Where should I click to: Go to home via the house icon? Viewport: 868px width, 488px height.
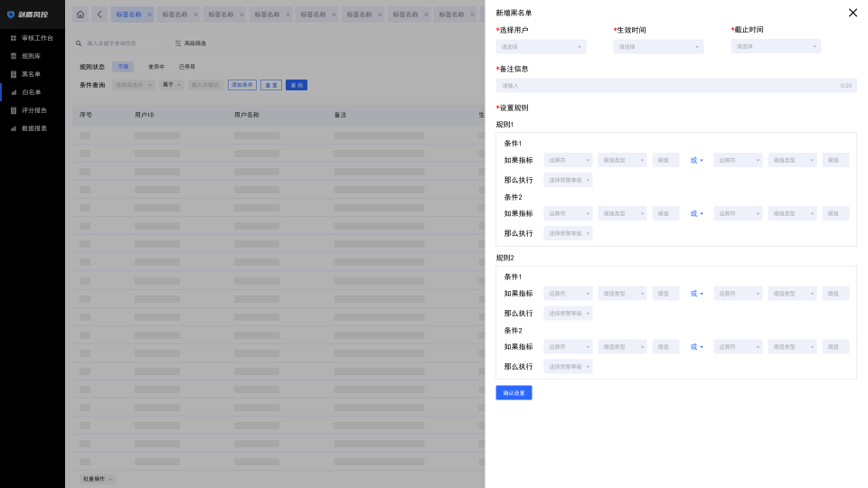click(x=80, y=14)
